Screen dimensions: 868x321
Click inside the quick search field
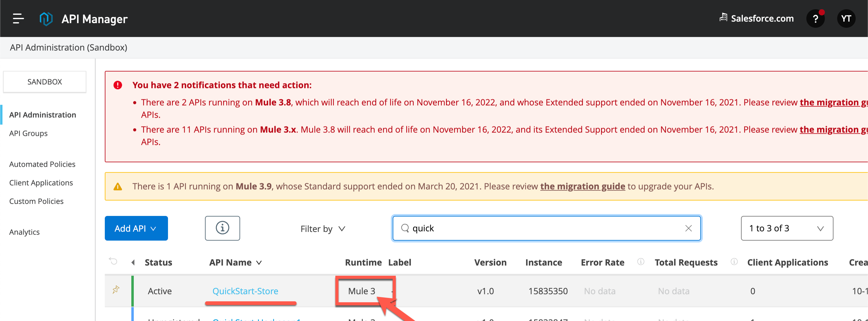539,228
